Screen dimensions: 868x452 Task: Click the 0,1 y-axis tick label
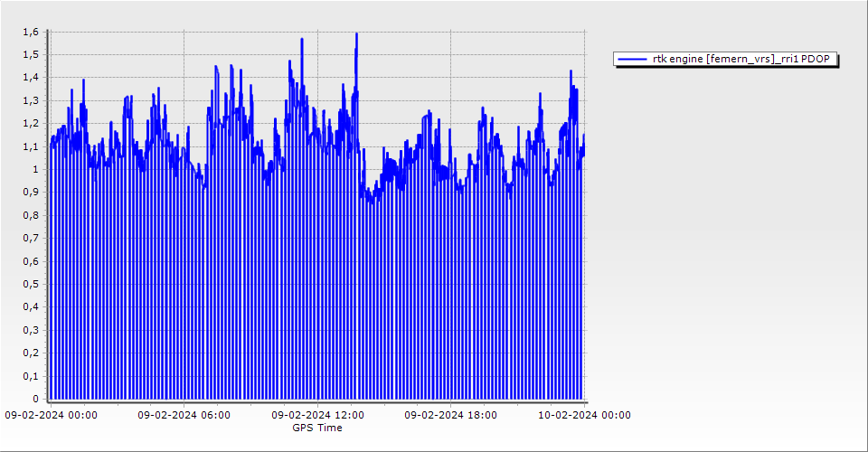click(31, 376)
